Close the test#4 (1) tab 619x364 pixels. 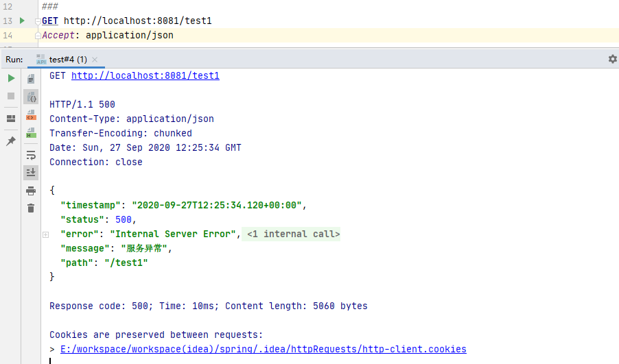(x=95, y=60)
